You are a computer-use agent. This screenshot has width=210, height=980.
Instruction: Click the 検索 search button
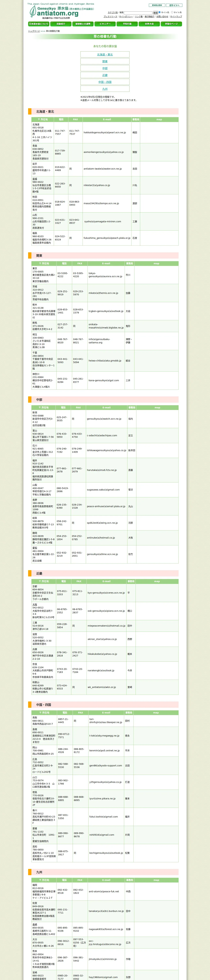156,13
